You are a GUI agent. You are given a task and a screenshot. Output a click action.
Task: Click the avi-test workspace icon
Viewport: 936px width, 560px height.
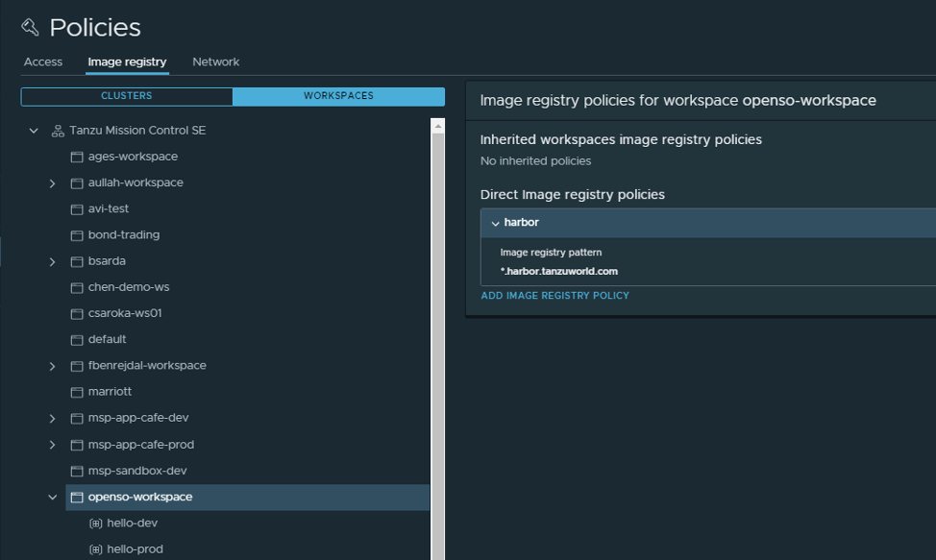[77, 209]
